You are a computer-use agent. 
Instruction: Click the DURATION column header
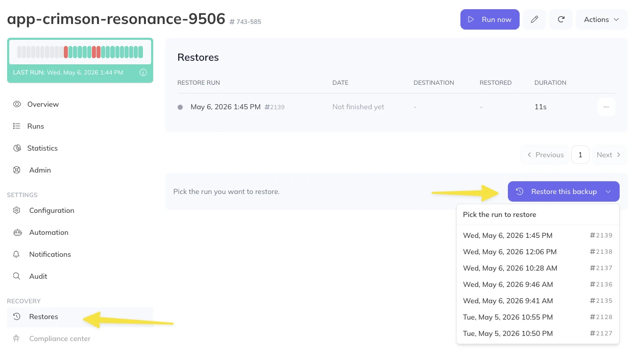550,83
